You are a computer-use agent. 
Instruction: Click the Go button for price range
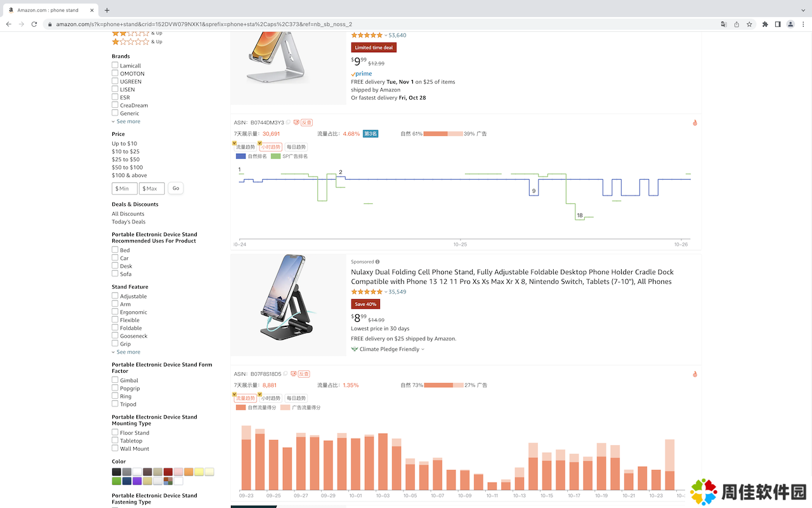pos(176,188)
